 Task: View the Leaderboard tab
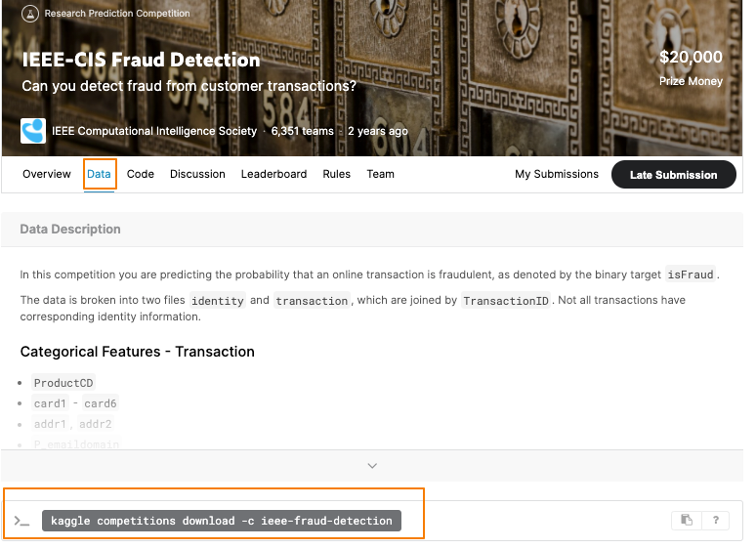pyautogui.click(x=273, y=174)
